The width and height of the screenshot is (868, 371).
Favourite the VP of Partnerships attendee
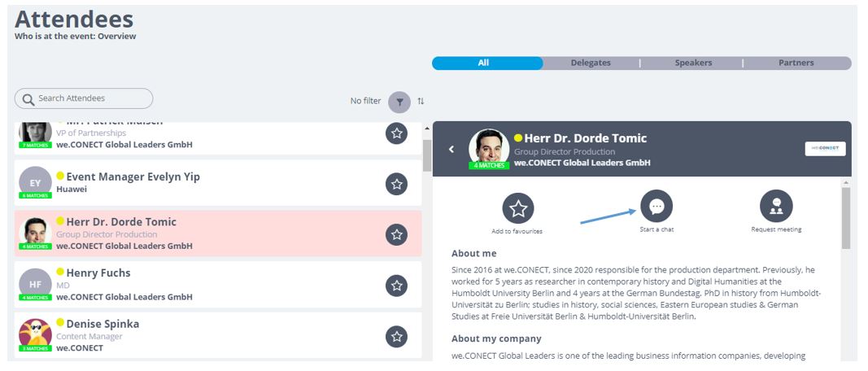click(396, 133)
